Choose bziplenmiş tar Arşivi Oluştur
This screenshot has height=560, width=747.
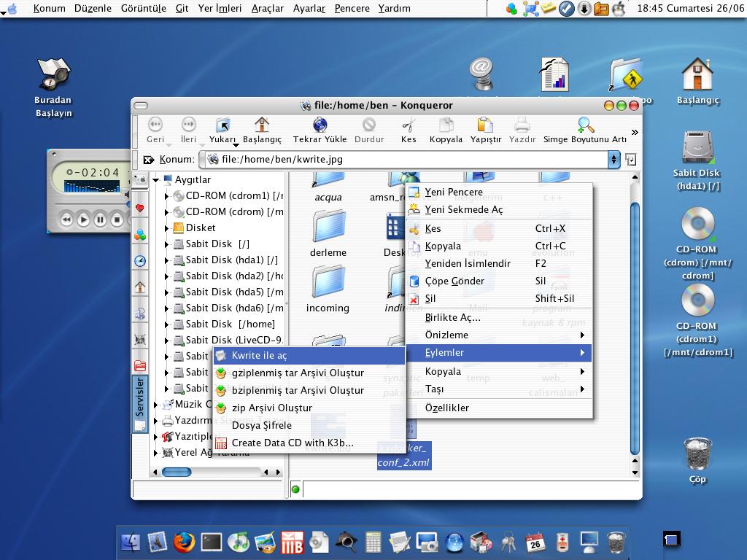click(x=309, y=391)
